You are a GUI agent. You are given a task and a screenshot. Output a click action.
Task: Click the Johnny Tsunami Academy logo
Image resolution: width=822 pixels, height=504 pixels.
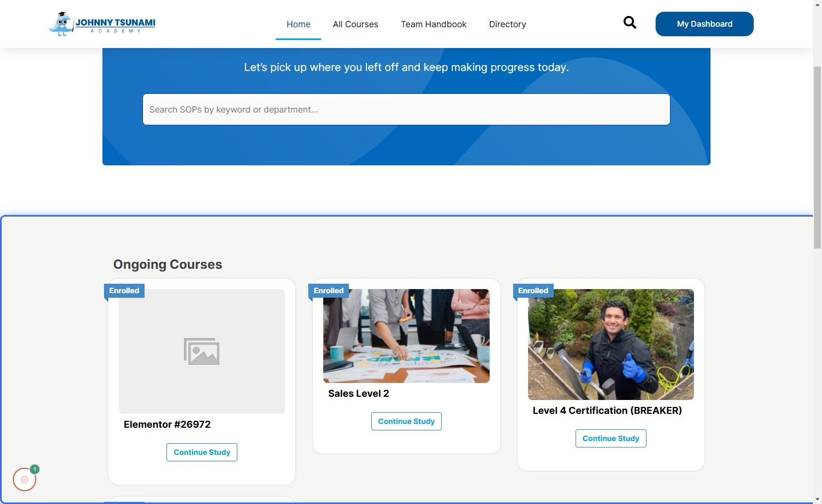102,24
